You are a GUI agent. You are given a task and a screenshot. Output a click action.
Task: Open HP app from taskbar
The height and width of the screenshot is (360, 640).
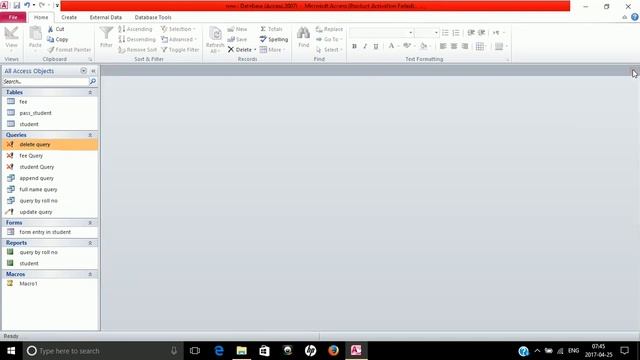311,351
